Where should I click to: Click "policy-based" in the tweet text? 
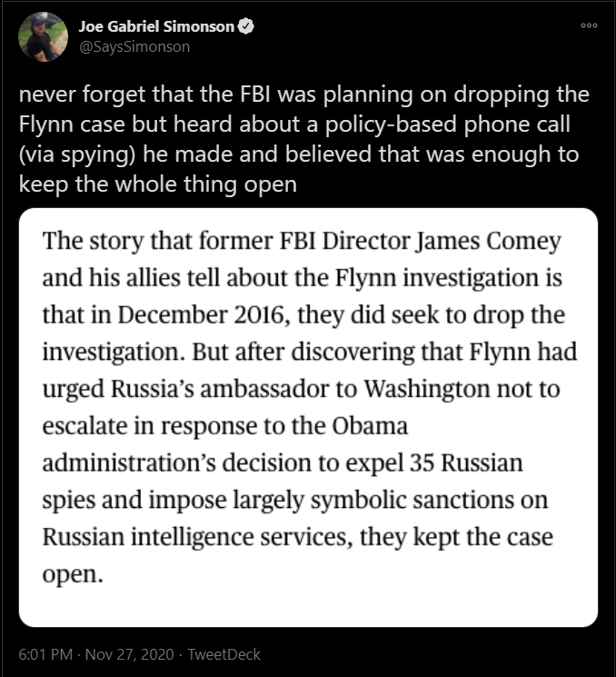click(391, 124)
